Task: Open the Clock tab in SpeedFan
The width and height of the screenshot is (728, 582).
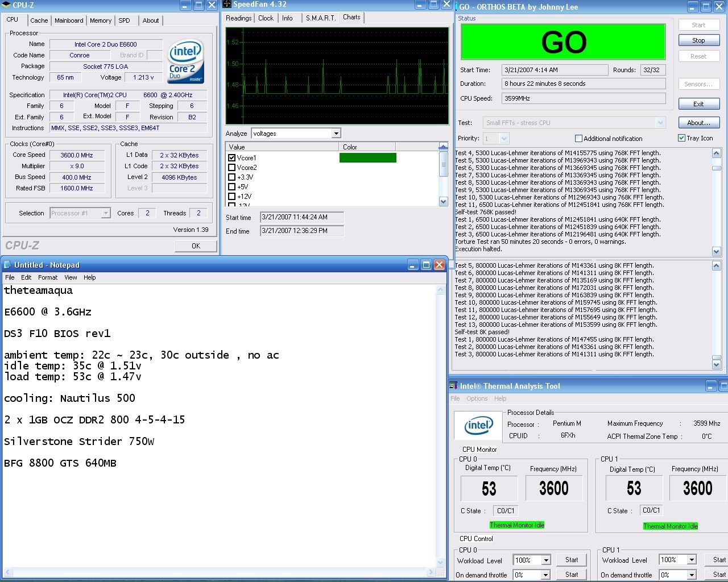Action: coord(266,18)
